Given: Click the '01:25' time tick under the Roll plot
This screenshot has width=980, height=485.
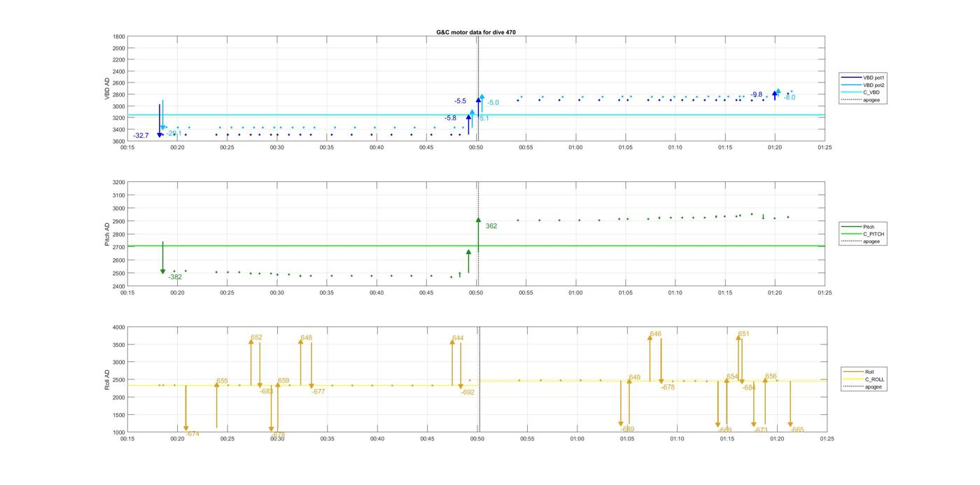Looking at the screenshot, I should click(x=827, y=439).
